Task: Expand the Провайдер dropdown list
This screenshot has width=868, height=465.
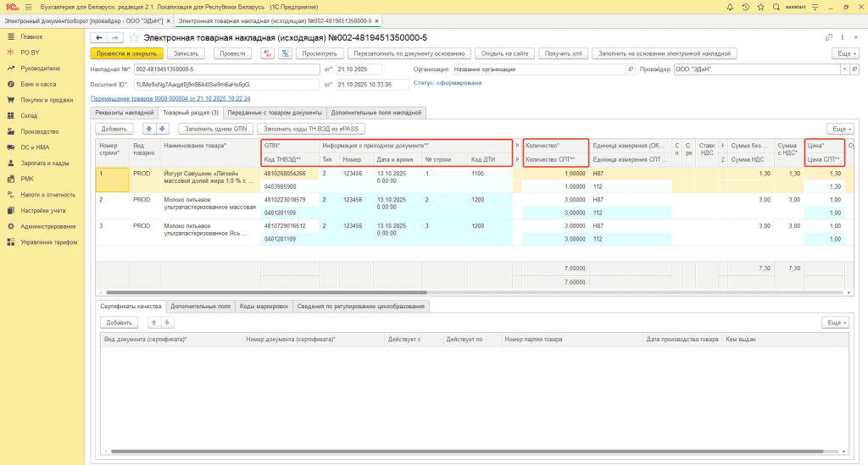Action: [844, 69]
